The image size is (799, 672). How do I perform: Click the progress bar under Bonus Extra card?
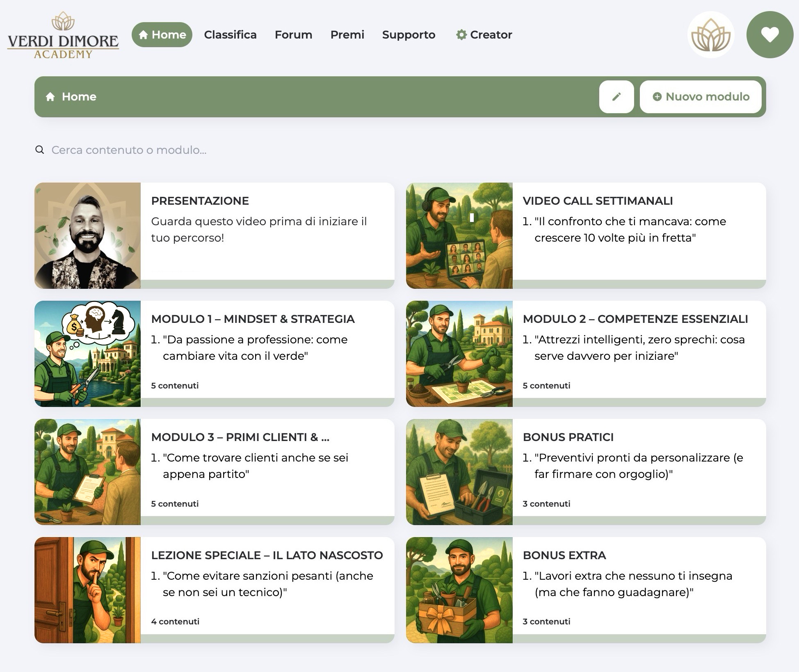pos(639,639)
